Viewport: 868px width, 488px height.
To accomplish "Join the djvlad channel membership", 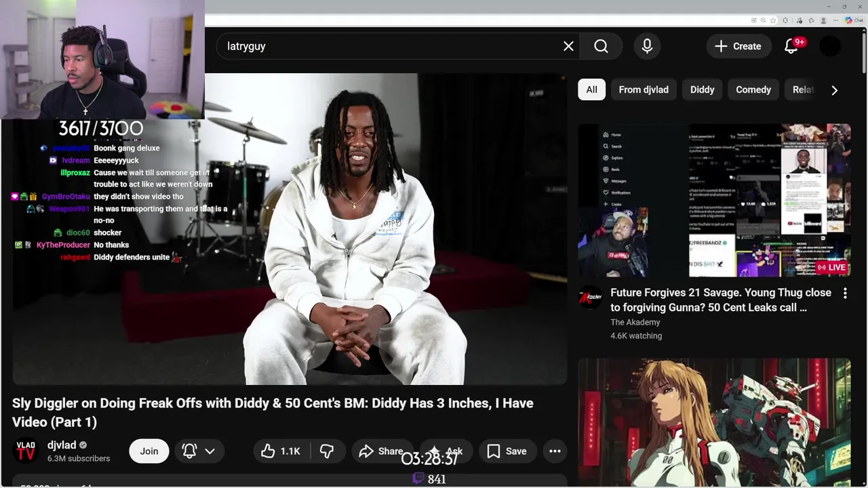I will pos(149,451).
